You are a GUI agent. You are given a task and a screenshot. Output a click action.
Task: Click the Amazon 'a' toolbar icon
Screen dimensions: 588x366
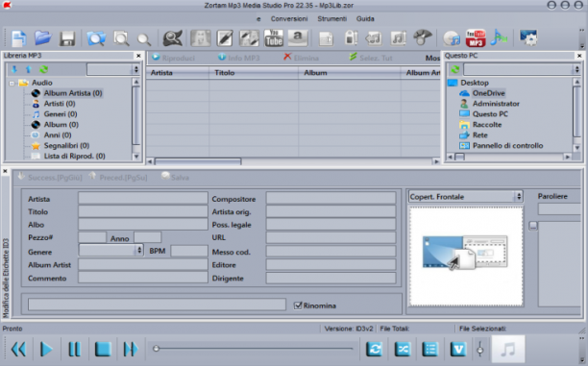(x=298, y=38)
